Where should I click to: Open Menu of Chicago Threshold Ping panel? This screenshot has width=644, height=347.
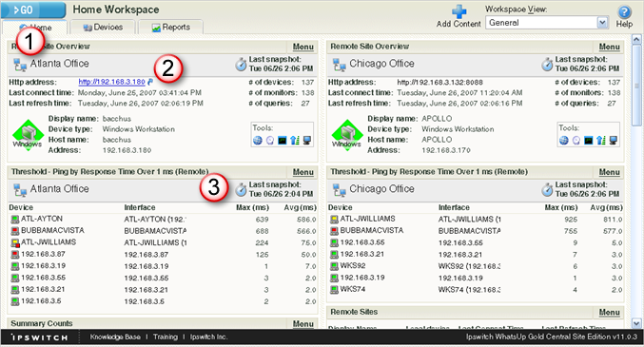(609, 172)
